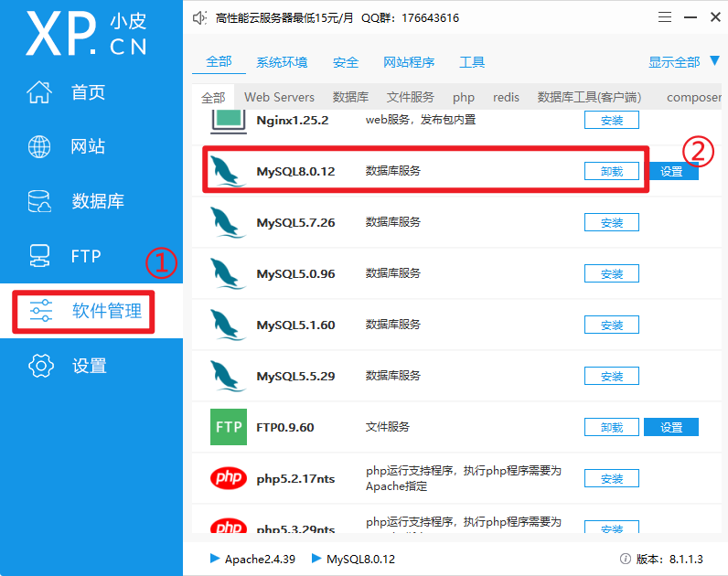The image size is (728, 576).
Task: Open the 数据库 database section
Action: click(75, 201)
